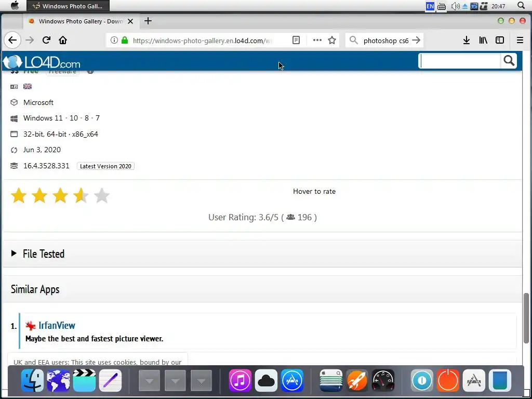532x399 pixels.
Task: Open page actions three-dot menu
Action: tap(317, 41)
